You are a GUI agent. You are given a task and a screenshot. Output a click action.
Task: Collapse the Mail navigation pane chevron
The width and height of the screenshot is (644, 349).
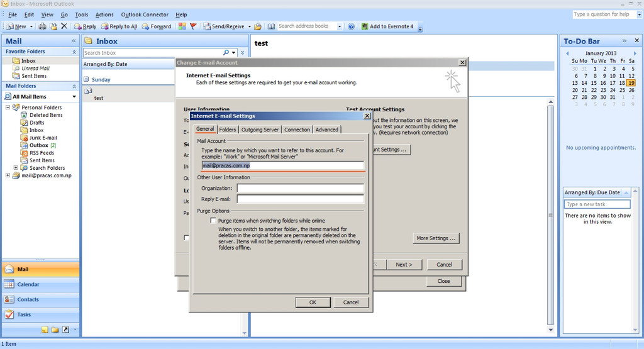tap(74, 41)
